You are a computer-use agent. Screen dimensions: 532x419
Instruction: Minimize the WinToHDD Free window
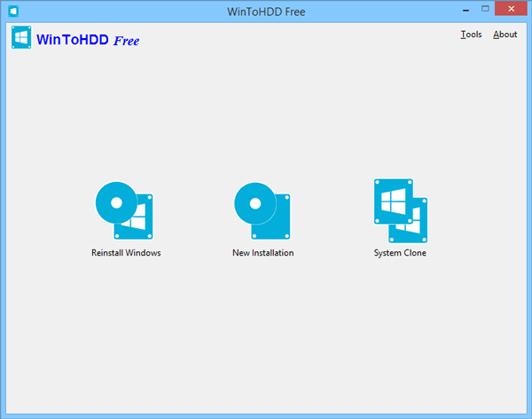tap(465, 10)
